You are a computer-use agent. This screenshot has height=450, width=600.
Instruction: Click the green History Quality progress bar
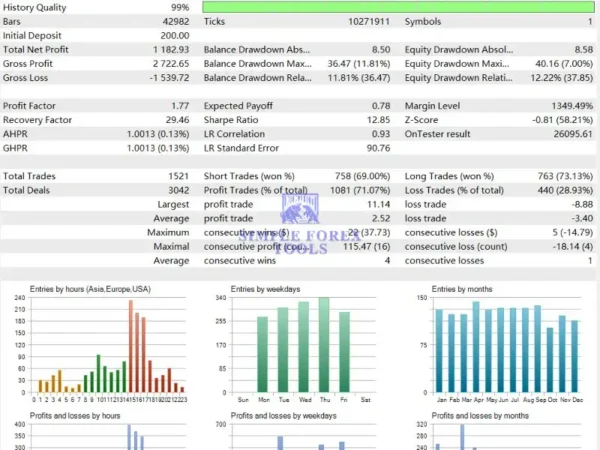398,7
